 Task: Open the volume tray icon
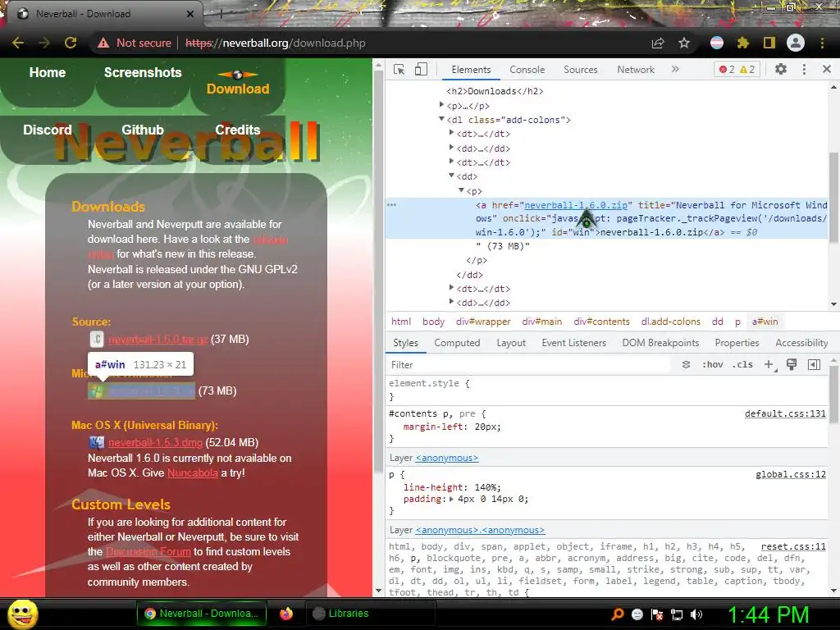(x=696, y=614)
